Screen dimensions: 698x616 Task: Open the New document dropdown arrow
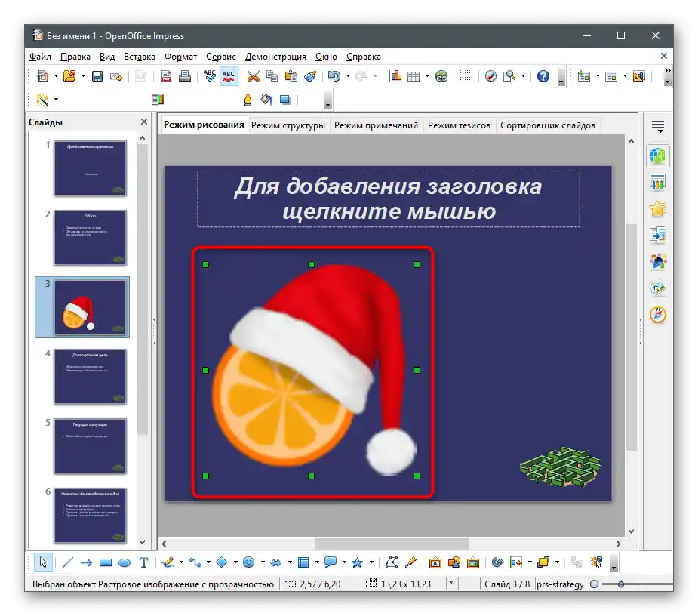(x=56, y=76)
